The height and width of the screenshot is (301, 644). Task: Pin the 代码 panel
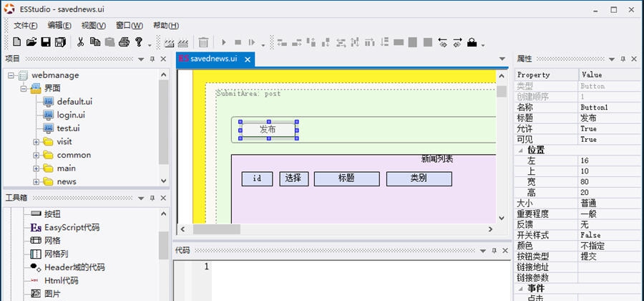494,250
